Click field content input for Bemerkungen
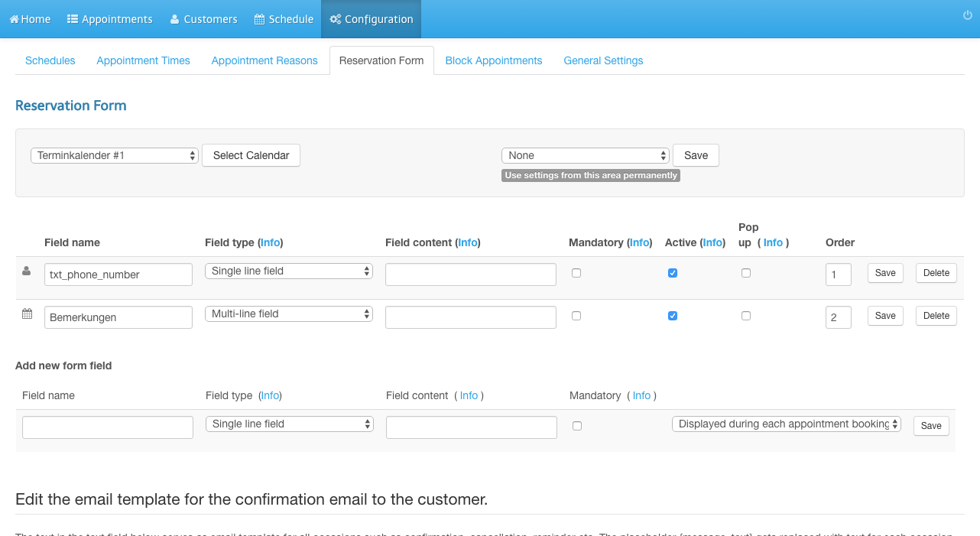The width and height of the screenshot is (980, 536). click(471, 317)
